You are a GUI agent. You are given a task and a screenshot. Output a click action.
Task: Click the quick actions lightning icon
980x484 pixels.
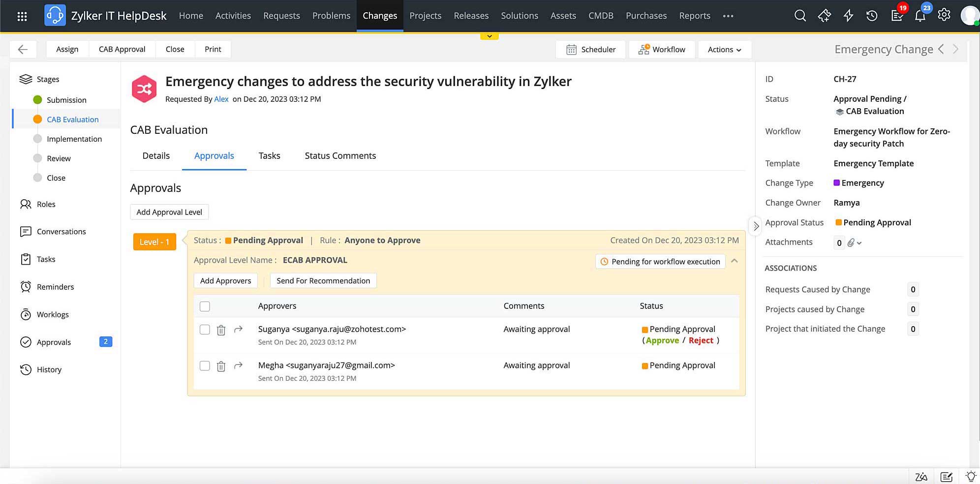pos(848,16)
